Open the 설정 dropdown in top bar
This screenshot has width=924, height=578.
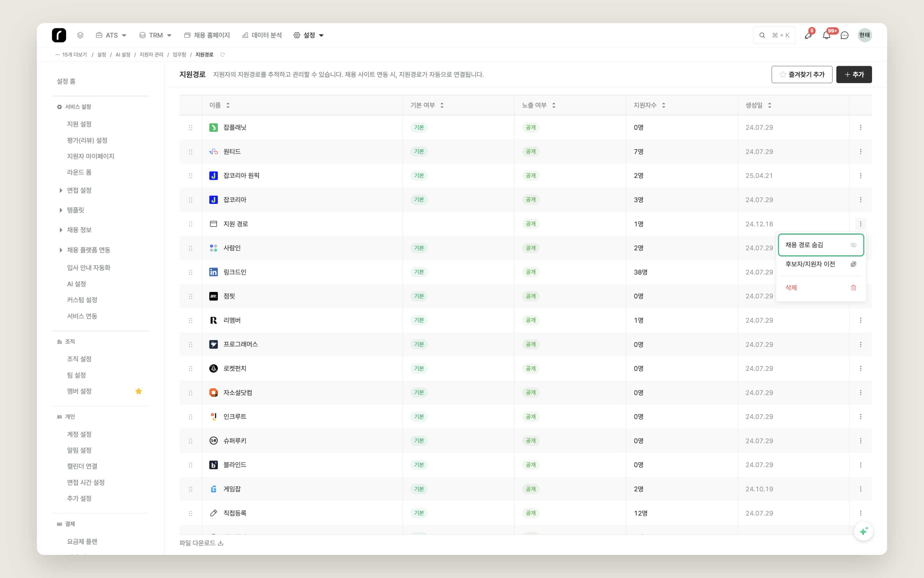(309, 35)
